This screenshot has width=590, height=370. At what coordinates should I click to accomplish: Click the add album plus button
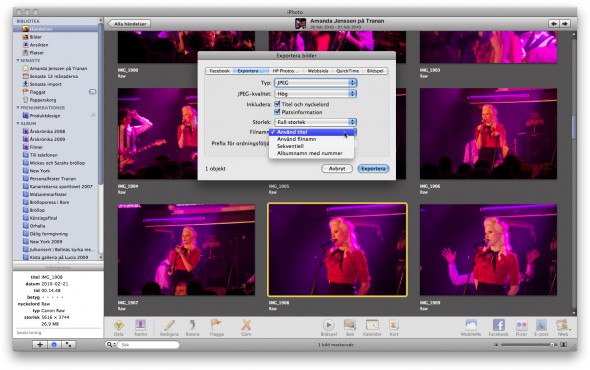[40, 344]
